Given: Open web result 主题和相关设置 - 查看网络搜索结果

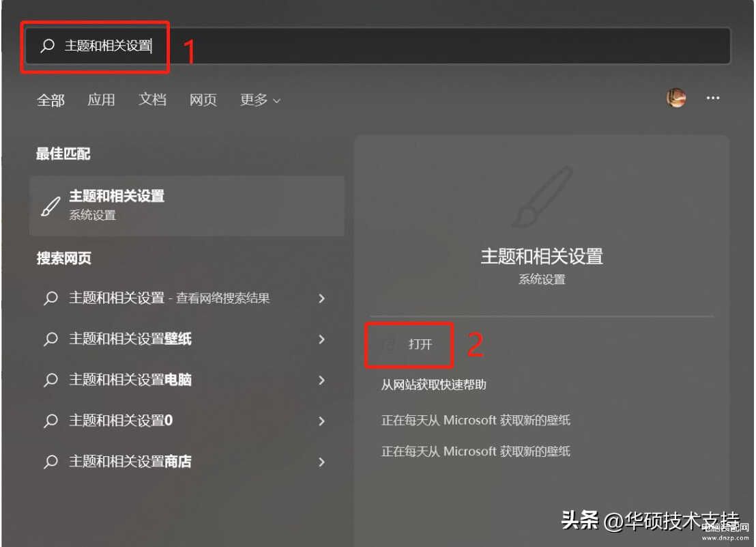Looking at the screenshot, I should coord(187,298).
